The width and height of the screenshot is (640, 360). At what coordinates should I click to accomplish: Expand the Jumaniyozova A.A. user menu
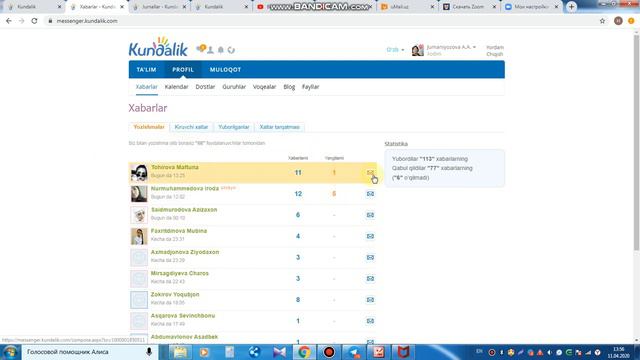(451, 47)
